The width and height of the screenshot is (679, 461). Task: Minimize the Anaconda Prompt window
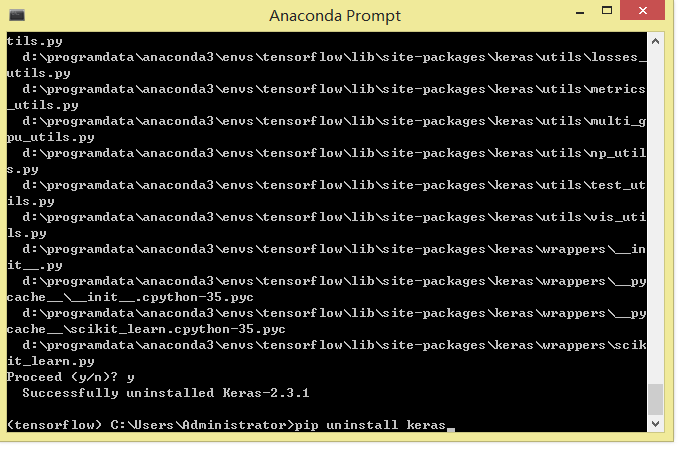tap(580, 13)
